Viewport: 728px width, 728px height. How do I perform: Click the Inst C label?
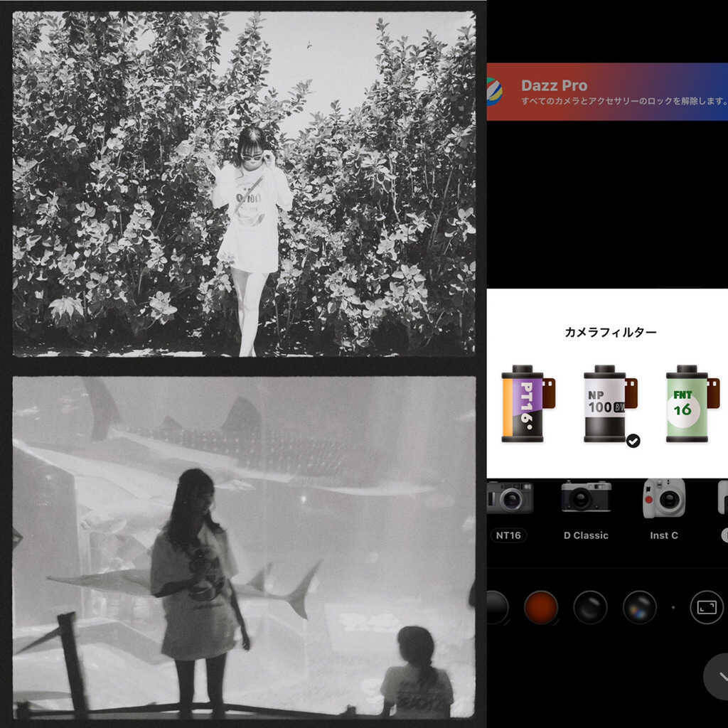tap(664, 535)
